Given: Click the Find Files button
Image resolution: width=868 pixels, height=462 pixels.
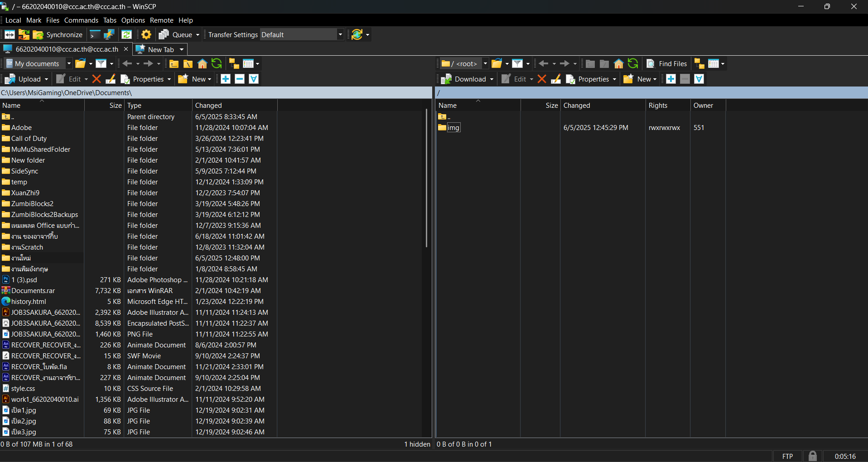Looking at the screenshot, I should click(x=667, y=63).
